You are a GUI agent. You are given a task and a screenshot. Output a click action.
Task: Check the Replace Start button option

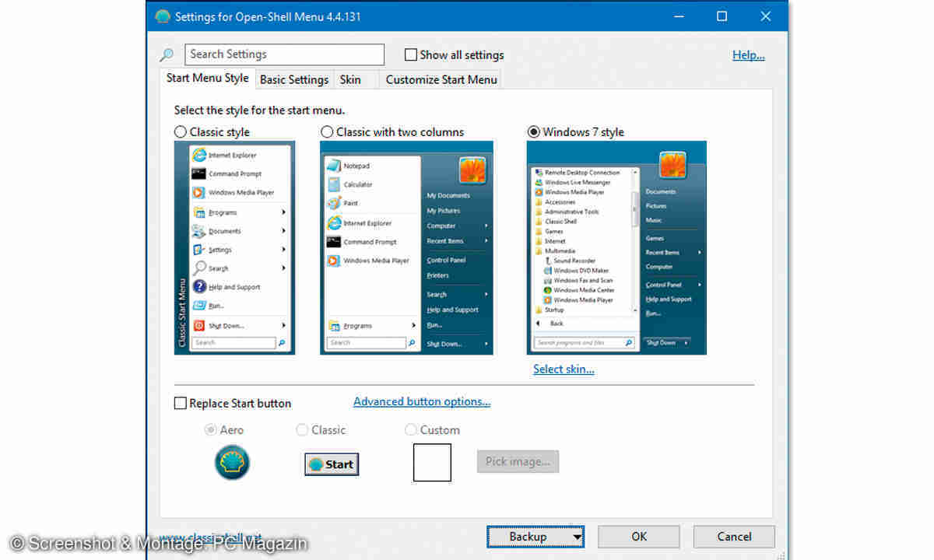click(x=181, y=404)
